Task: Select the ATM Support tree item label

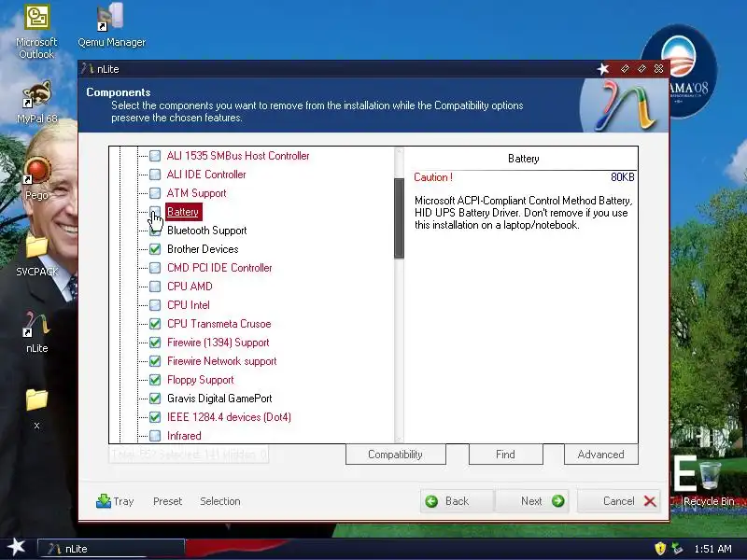Action: (196, 193)
